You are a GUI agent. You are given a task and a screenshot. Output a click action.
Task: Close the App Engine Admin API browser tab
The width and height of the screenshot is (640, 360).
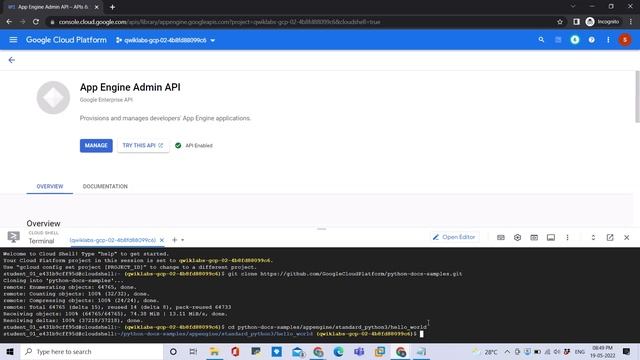pyautogui.click(x=96, y=7)
